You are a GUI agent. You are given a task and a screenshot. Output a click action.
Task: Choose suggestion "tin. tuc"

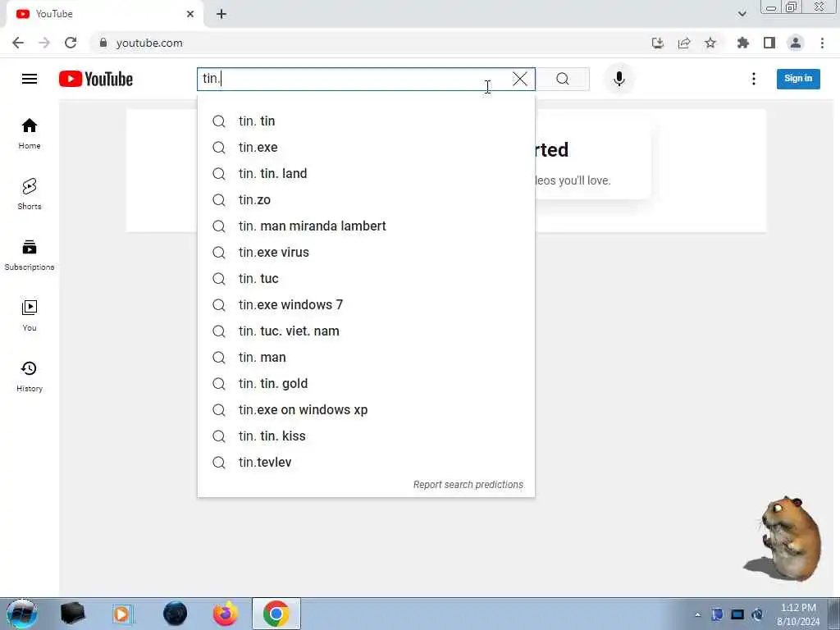click(366, 279)
